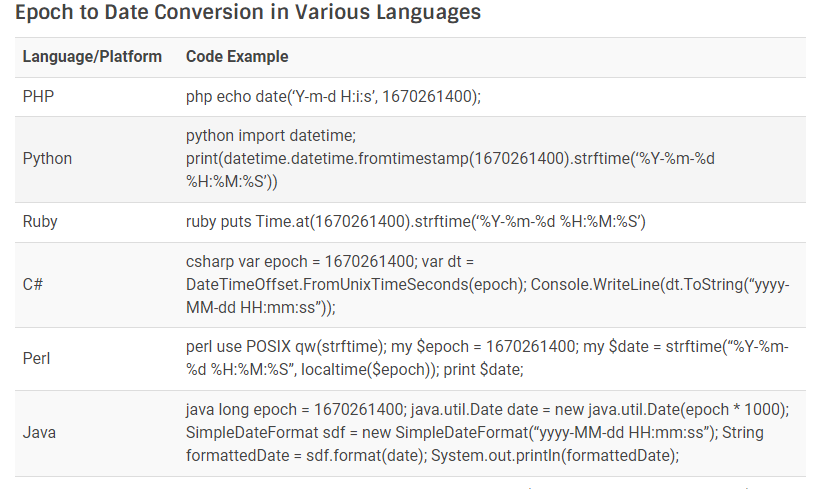Click the ruby puts Time.at code example
The image size is (817, 489).
click(416, 222)
